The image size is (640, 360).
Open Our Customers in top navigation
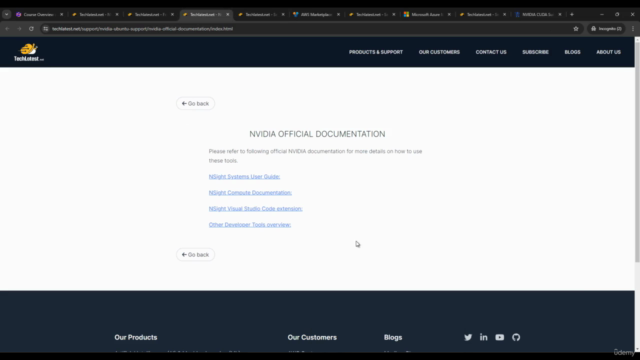[x=439, y=52]
